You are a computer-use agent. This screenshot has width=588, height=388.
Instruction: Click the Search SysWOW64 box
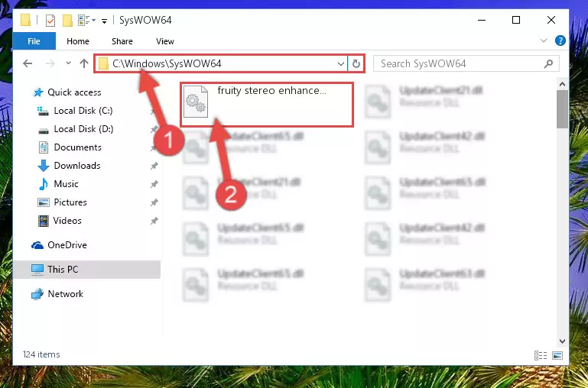[x=466, y=63]
